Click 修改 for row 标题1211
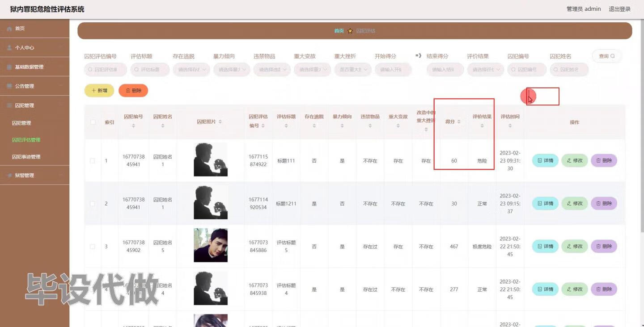The height and width of the screenshot is (327, 644). pos(575,203)
